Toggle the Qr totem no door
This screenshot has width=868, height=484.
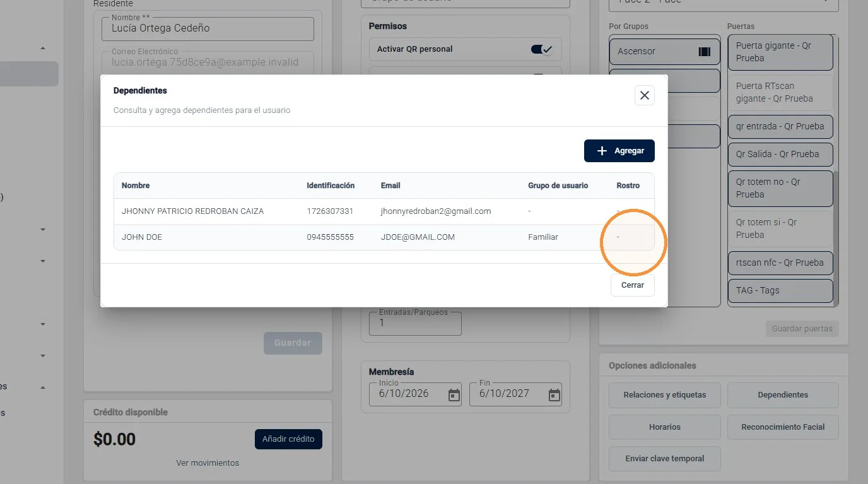tap(780, 188)
